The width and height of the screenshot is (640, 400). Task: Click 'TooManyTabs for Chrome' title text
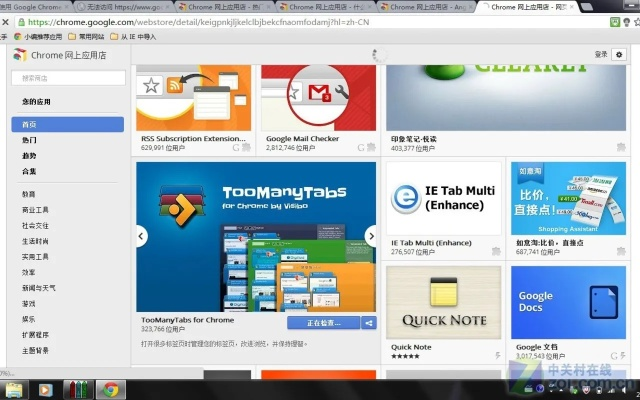(188, 320)
